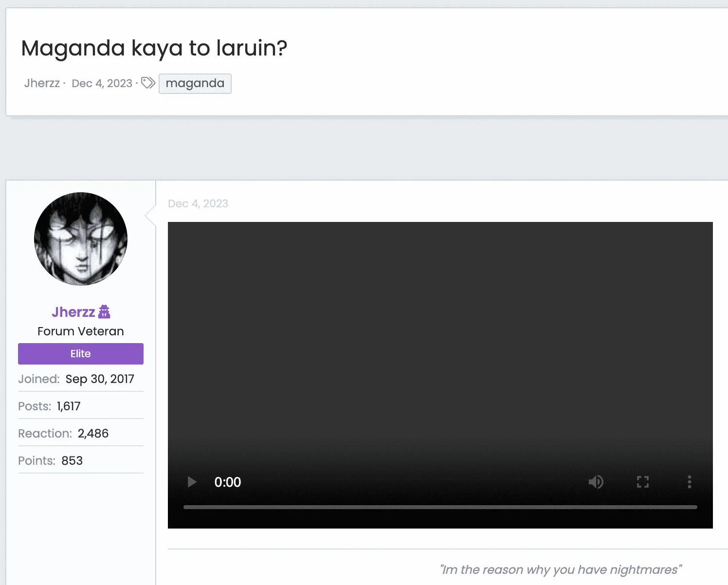The width and height of the screenshot is (728, 585).
Task: Play the embedded video
Action: coord(192,482)
